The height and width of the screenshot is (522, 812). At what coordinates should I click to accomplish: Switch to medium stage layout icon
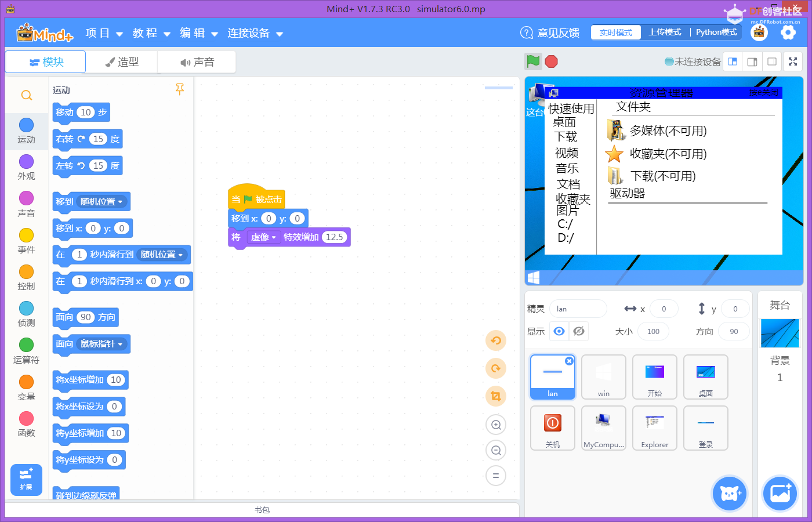click(752, 61)
